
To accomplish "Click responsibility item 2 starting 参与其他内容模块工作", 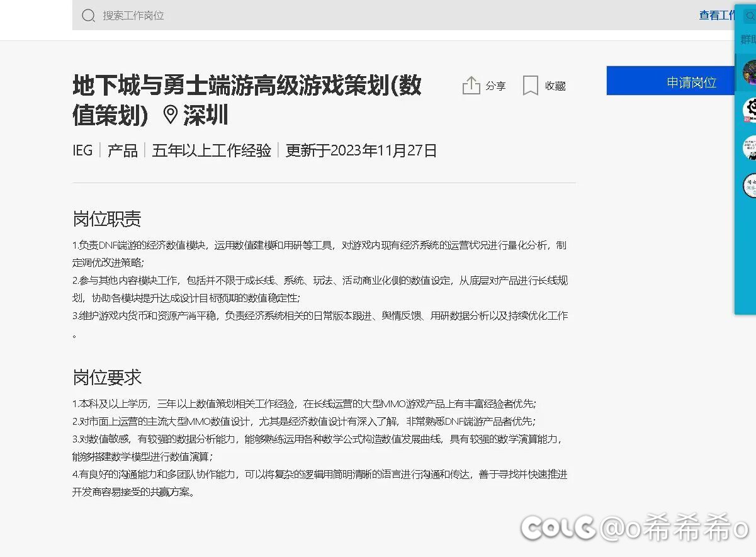I will (x=320, y=289).
